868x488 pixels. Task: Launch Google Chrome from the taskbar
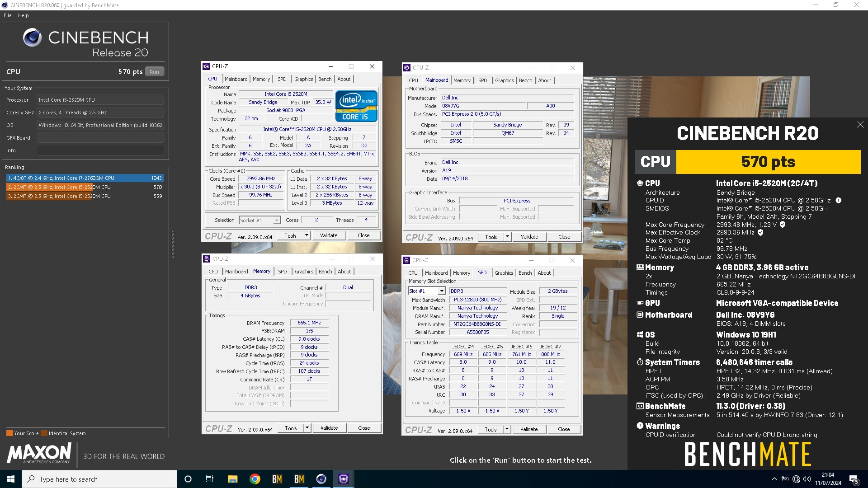(x=255, y=479)
